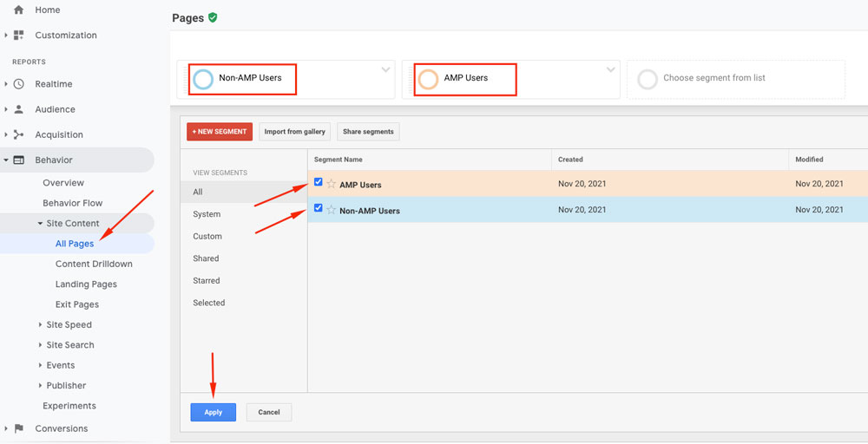Click the Acquisition branching icon
This screenshot has width=868, height=444.
pos(19,134)
